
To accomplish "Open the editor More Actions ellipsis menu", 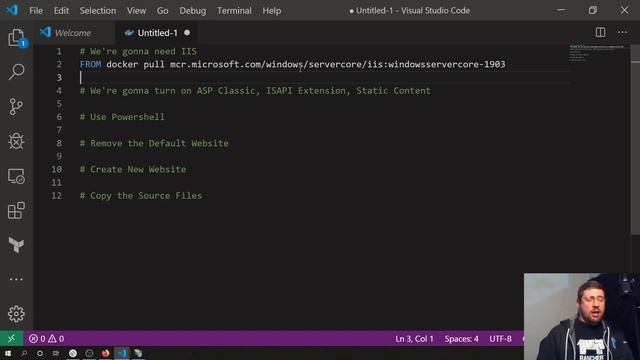I will pyautogui.click(x=622, y=32).
